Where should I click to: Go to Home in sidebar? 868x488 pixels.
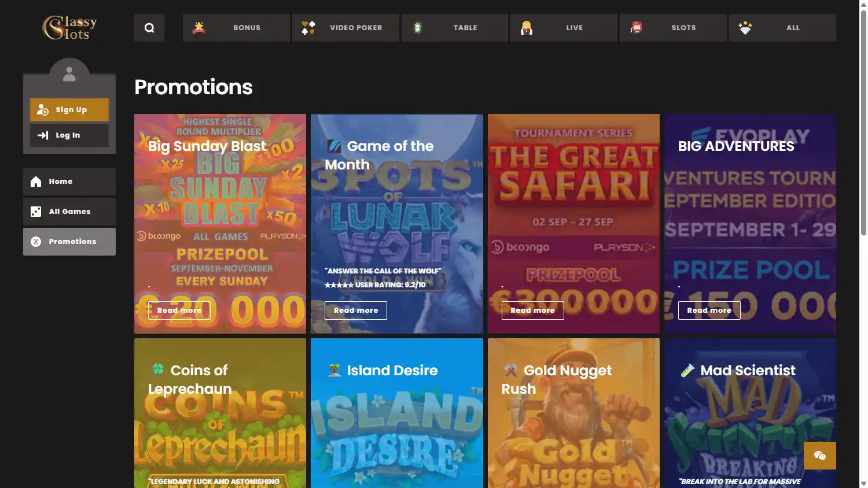pos(69,182)
